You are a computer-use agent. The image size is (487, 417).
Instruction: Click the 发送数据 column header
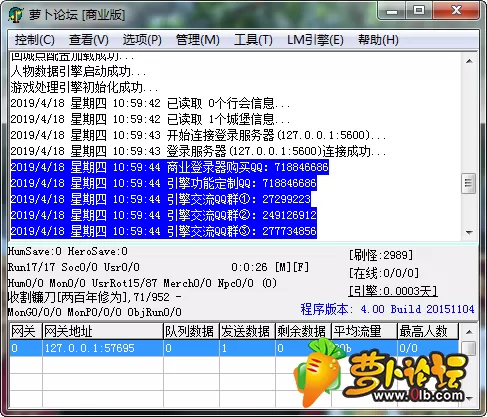(247, 331)
